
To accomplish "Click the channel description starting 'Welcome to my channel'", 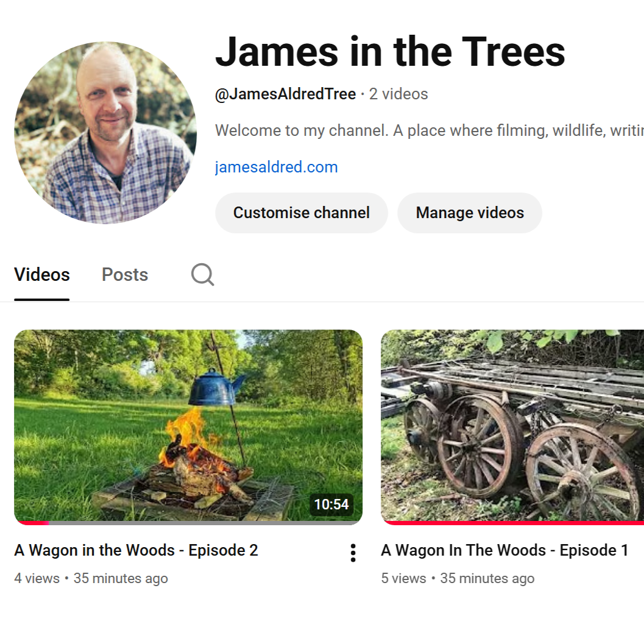I will [429, 130].
